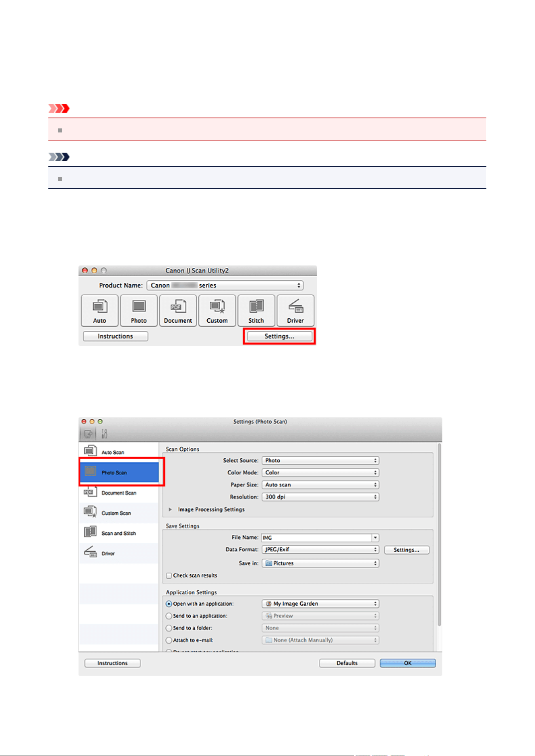535x756 pixels.
Task: Click the Scan Options section label
Action: (x=182, y=449)
